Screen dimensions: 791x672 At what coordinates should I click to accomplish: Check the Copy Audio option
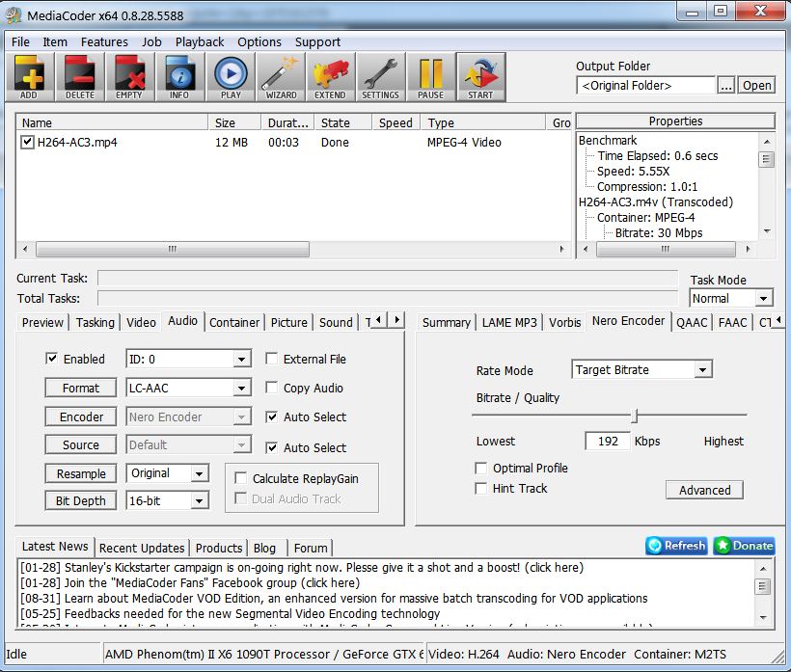271,388
